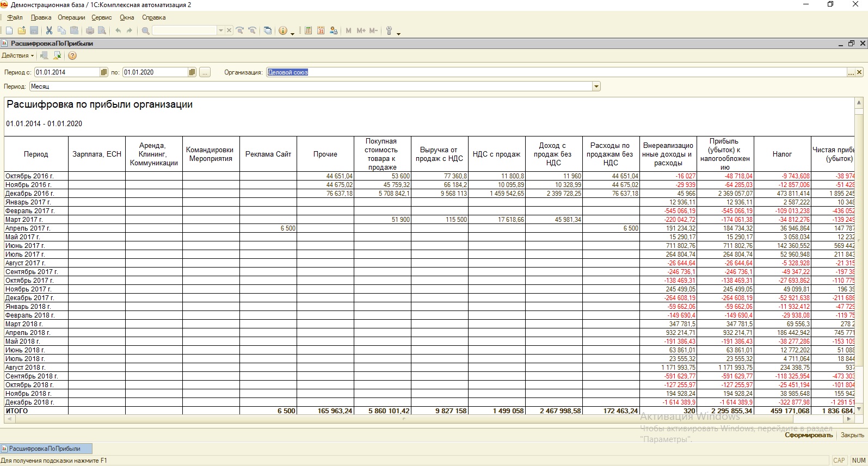
Task: Open the Calculator icon
Action: [308, 30]
